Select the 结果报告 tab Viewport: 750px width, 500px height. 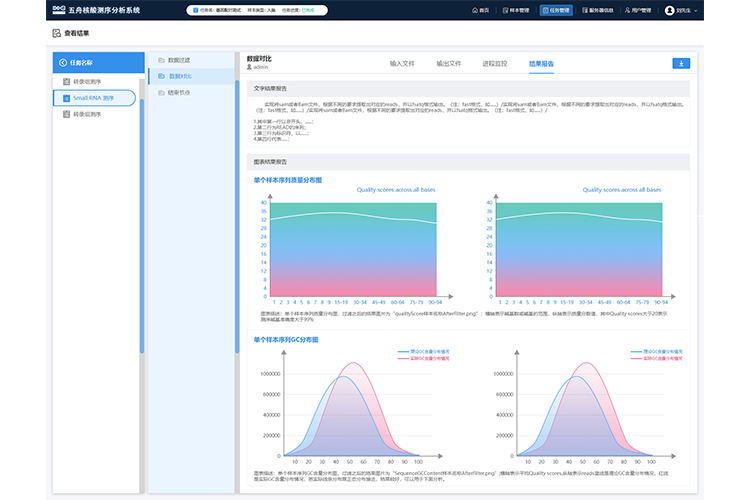coord(542,63)
